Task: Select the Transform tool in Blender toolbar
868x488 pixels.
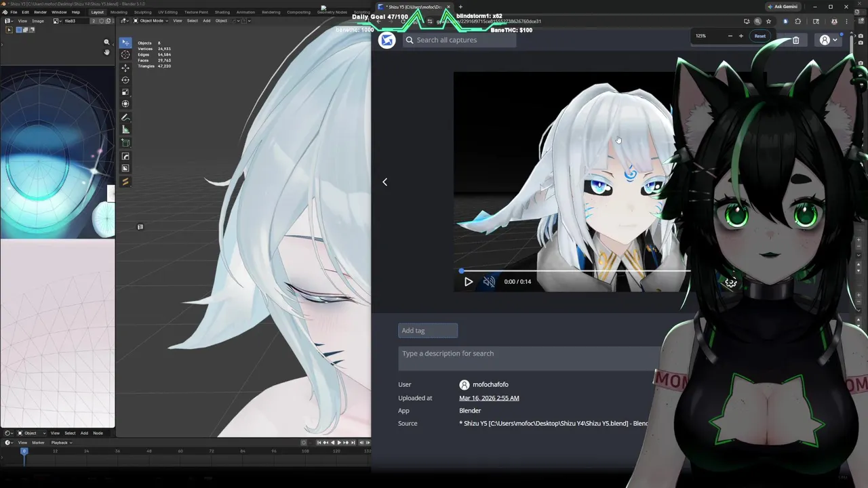Action: click(125, 104)
